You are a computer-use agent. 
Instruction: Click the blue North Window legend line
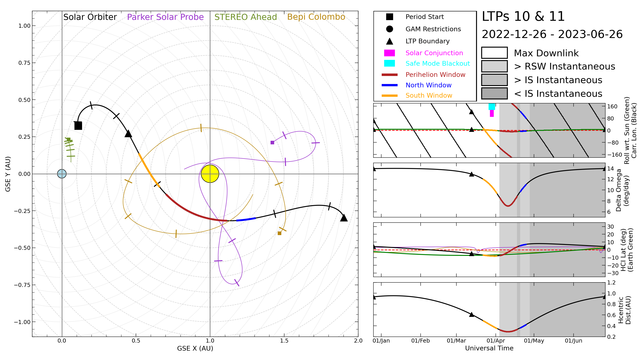390,85
